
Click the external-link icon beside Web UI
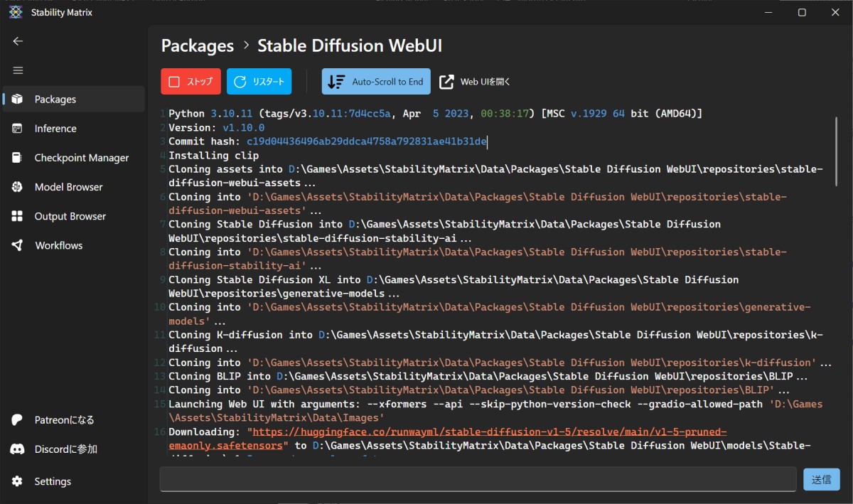point(446,82)
